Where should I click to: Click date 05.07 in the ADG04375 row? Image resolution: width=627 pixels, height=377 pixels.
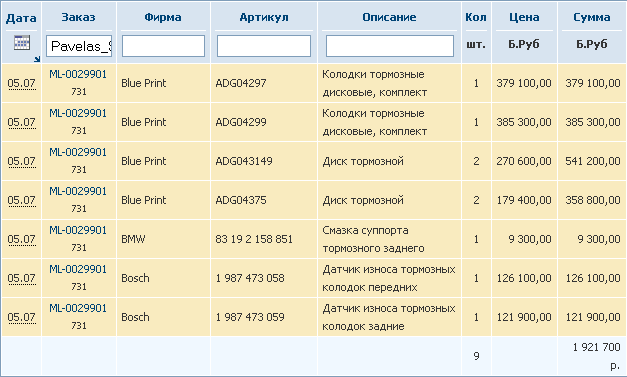click(x=22, y=200)
